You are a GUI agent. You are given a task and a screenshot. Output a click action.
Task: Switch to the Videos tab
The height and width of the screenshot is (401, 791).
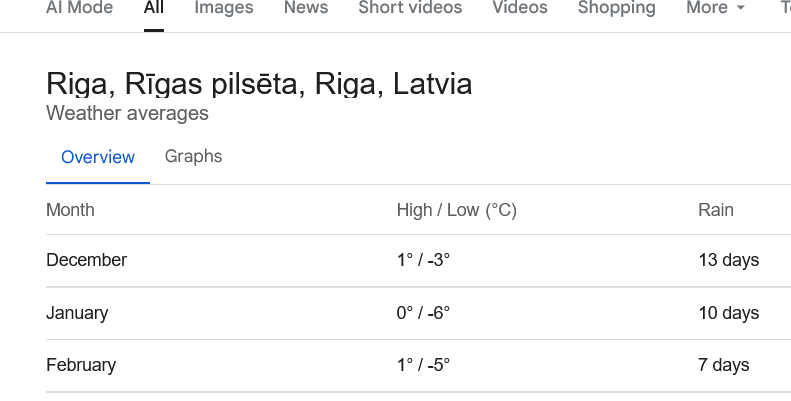[520, 8]
